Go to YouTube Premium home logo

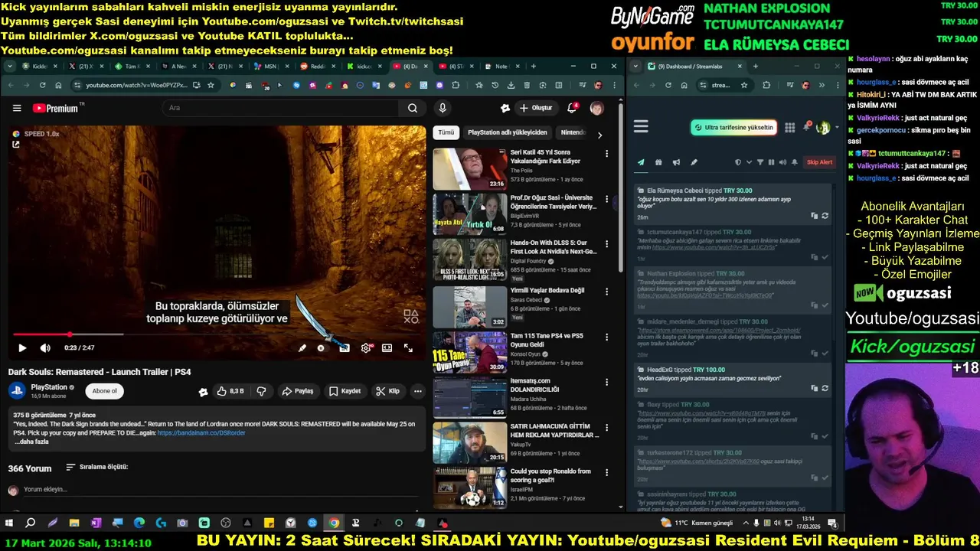pos(56,108)
